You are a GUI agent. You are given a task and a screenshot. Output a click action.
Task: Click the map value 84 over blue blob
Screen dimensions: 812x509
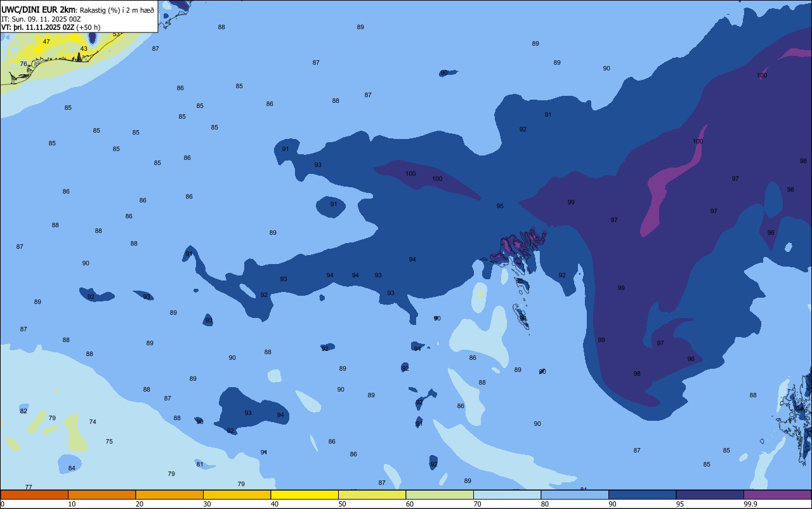click(x=72, y=468)
